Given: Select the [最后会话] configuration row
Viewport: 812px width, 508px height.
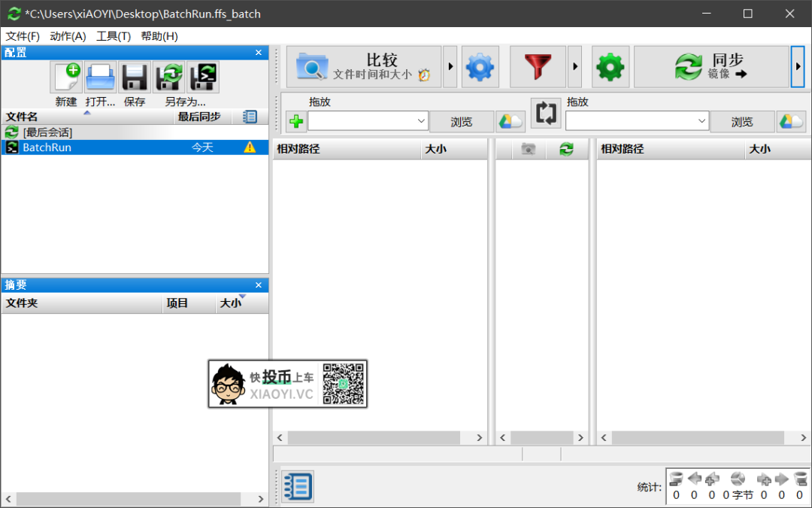Looking at the screenshot, I should (135, 132).
